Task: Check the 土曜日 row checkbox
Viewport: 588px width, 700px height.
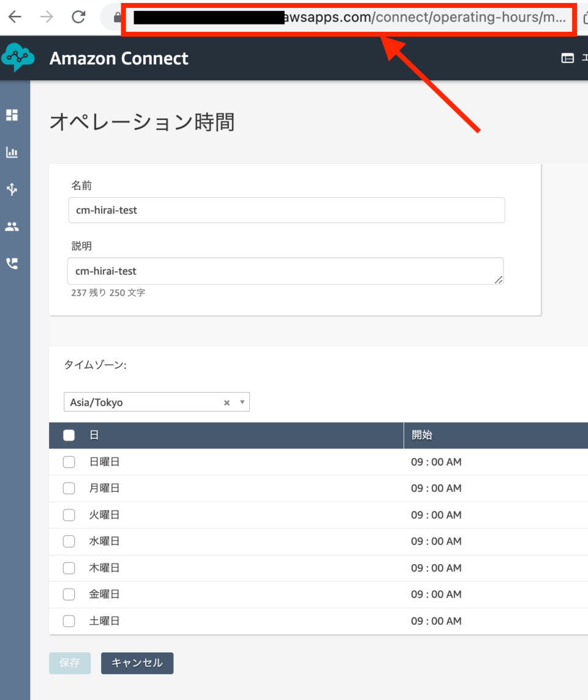Action: [x=69, y=620]
